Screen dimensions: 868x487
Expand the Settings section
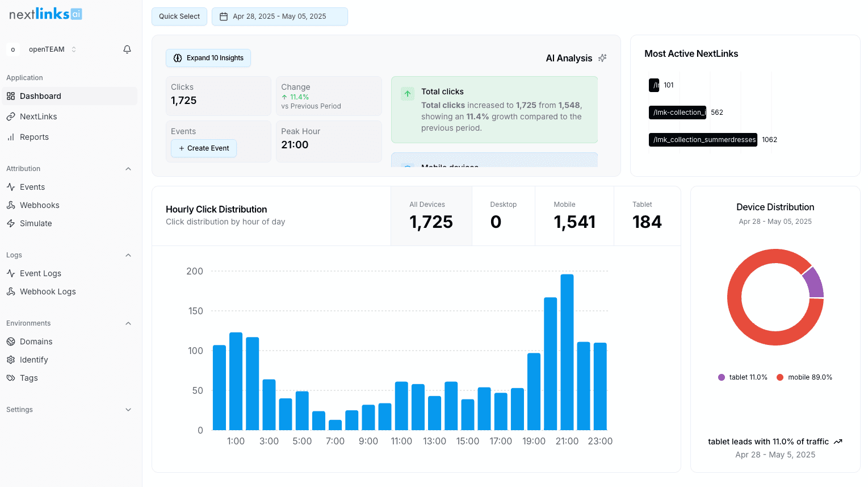coord(128,409)
